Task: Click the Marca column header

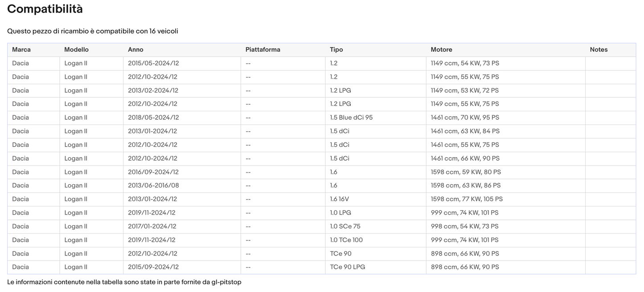Action: tap(21, 50)
